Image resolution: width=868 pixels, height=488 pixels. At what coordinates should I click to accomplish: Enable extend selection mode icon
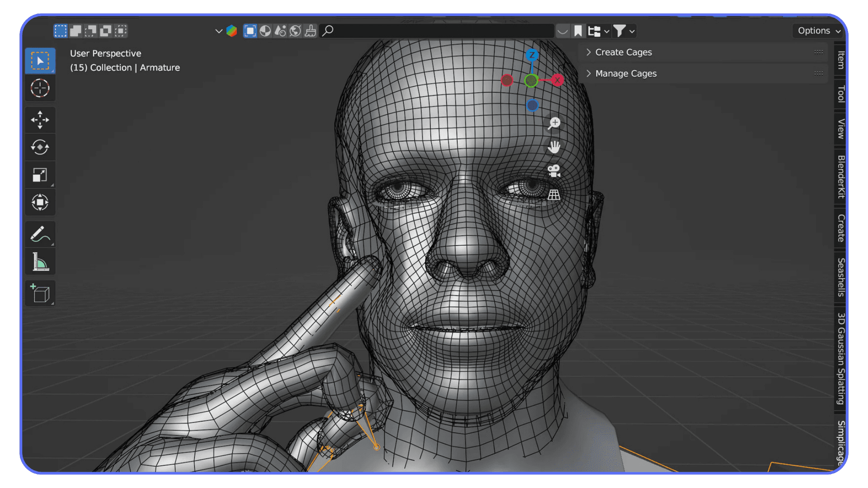[75, 31]
